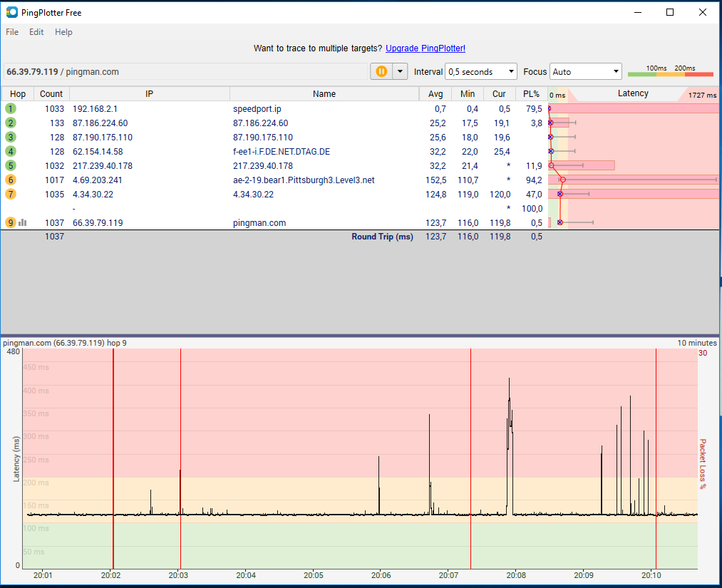
Task: Select the pingman.com hop name in row 9
Action: [259, 223]
